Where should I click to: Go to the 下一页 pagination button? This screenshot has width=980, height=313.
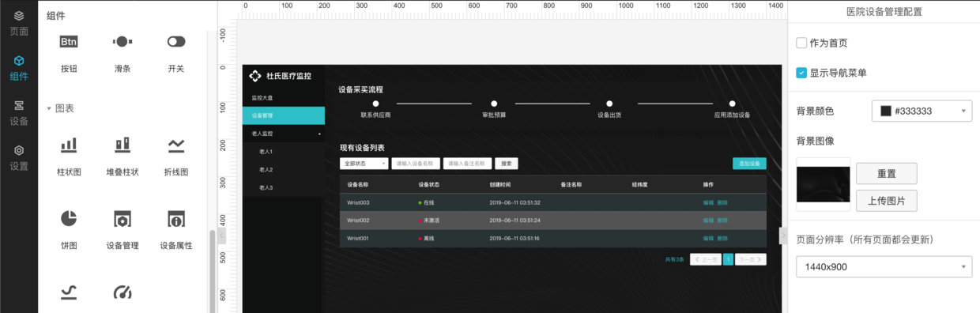point(751,259)
